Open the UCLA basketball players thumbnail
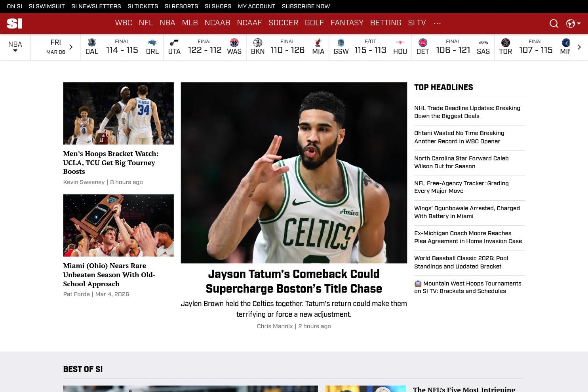Screen dimensions: 588x392 [x=118, y=113]
